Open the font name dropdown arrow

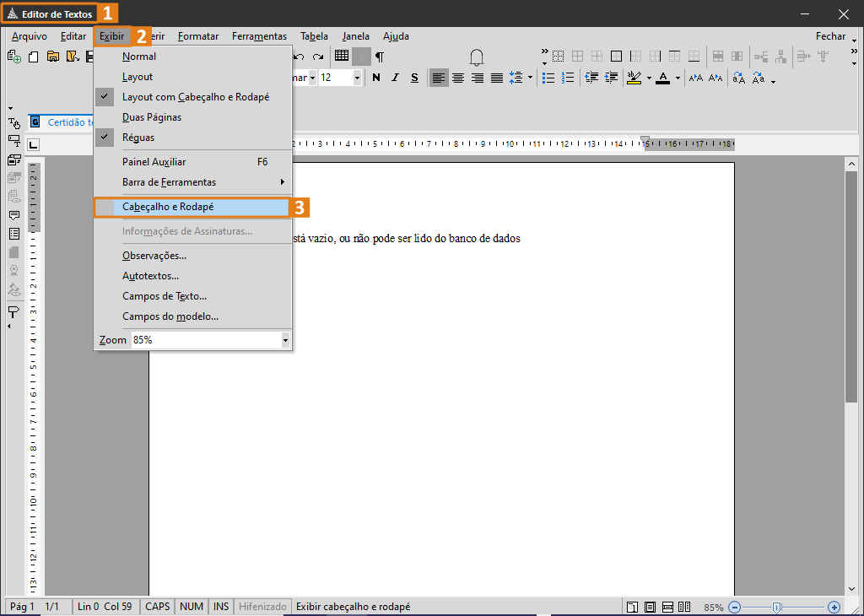[x=312, y=78]
